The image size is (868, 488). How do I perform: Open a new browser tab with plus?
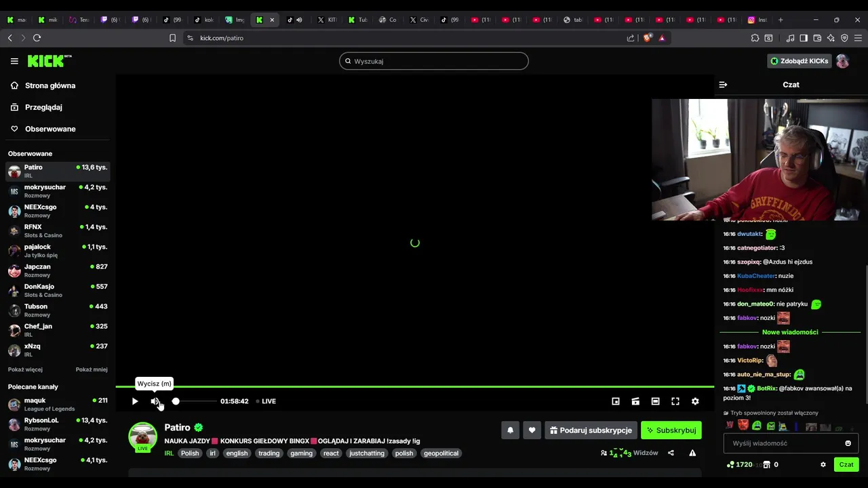[x=781, y=20]
